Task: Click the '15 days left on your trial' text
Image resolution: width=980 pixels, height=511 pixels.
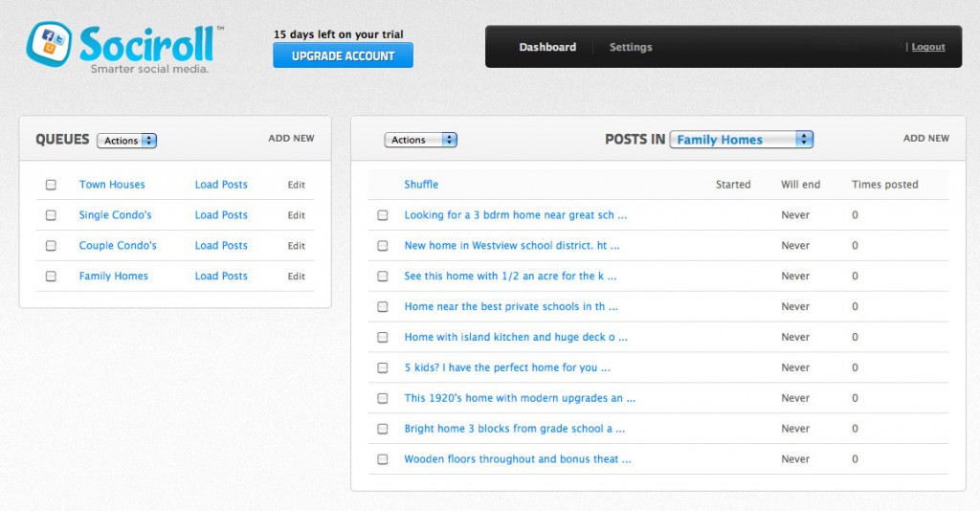Action: [338, 34]
